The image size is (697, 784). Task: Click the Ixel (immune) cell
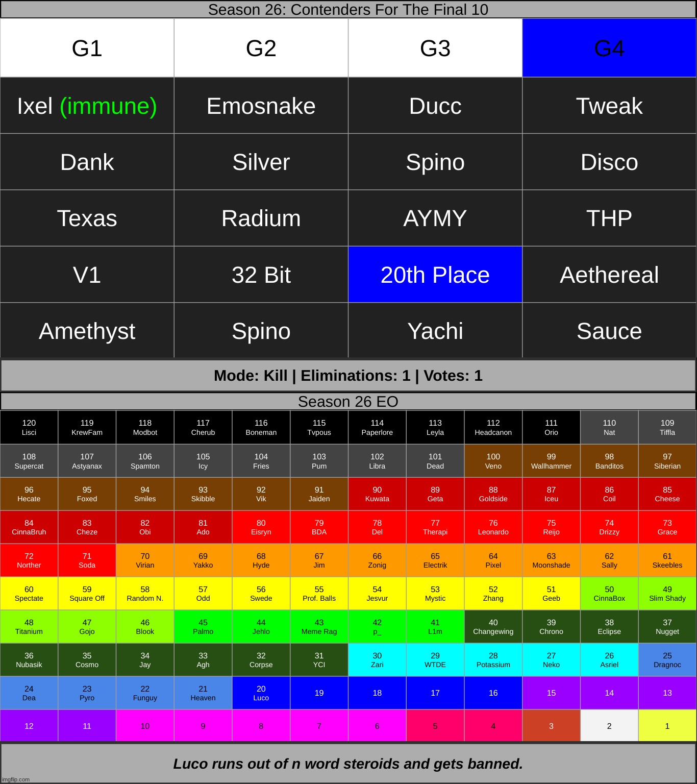(87, 106)
